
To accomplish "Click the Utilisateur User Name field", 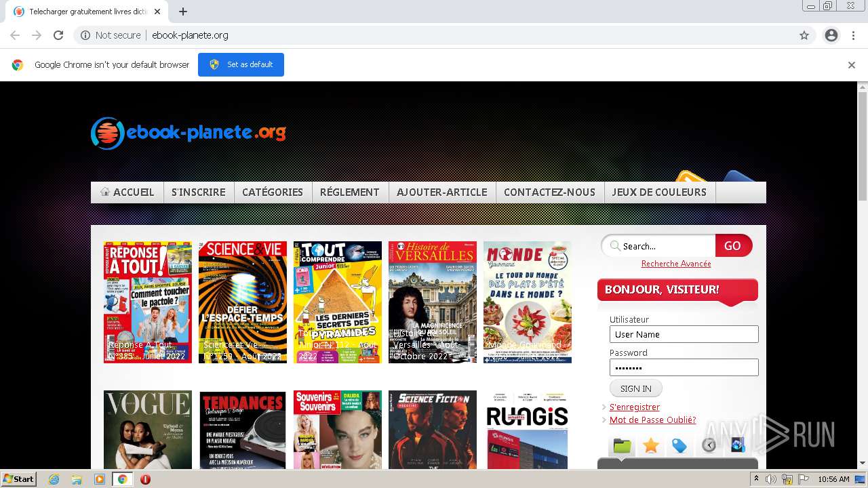I will pyautogui.click(x=684, y=334).
